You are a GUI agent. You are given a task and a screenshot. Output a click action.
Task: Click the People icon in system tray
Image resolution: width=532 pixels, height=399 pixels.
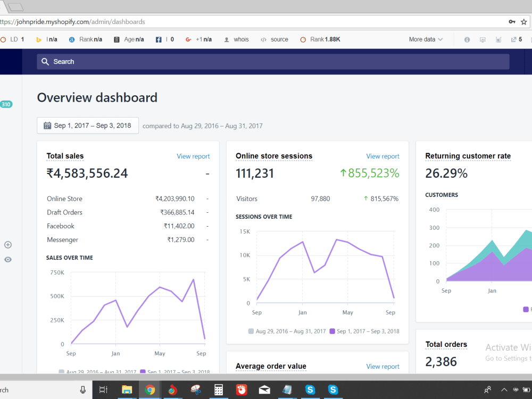(x=487, y=390)
